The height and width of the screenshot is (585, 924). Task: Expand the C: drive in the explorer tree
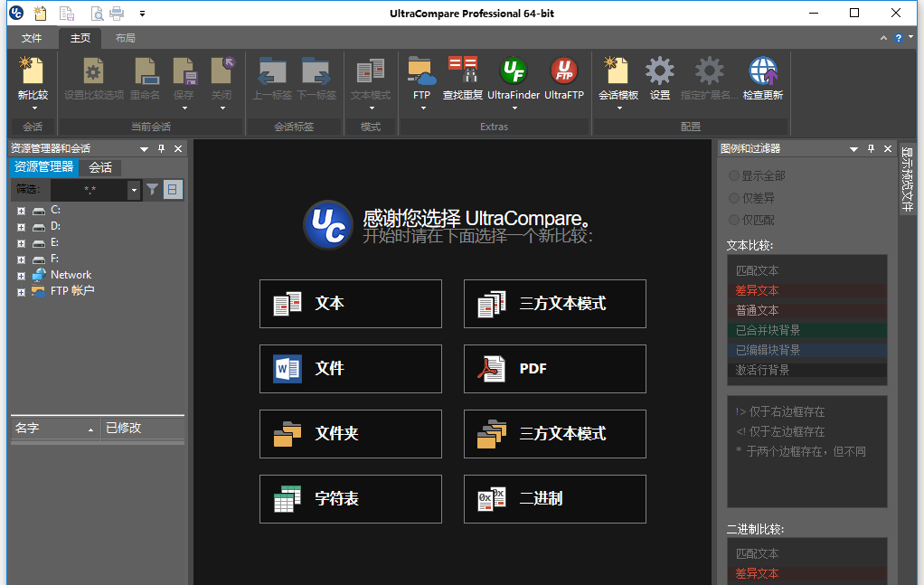tap(20, 209)
